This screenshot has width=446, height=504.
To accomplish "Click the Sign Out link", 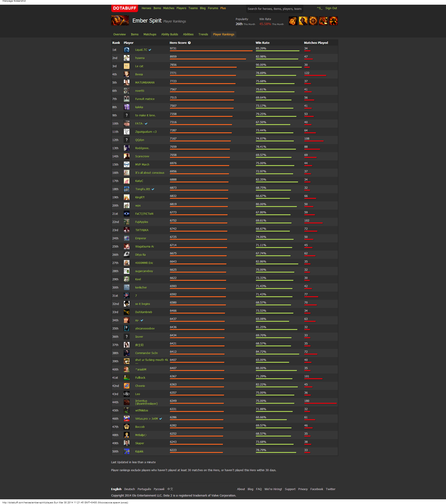I will pos(331,8).
